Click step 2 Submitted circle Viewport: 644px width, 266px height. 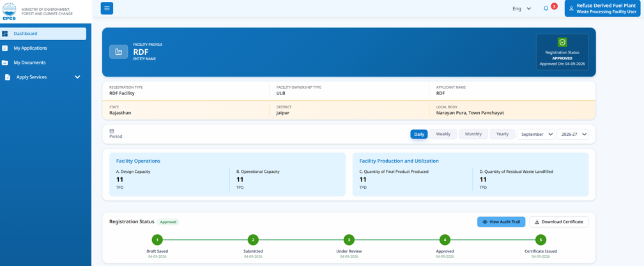point(253,240)
